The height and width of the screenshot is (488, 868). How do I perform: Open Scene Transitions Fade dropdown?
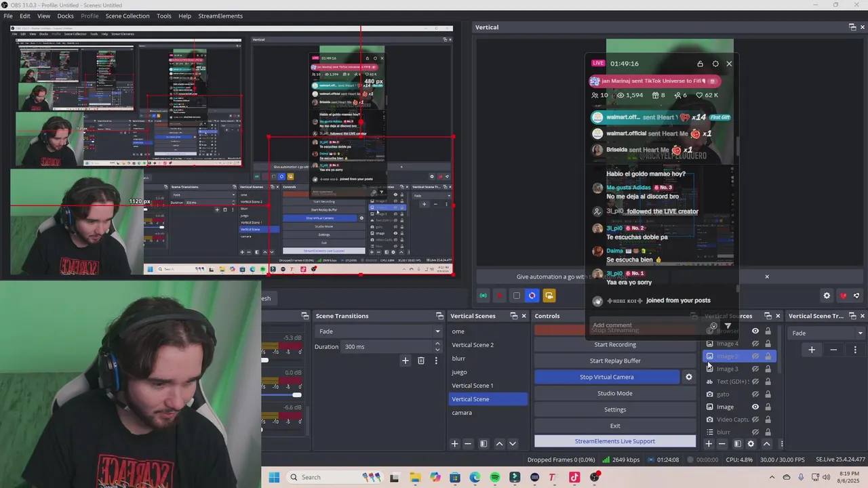[379, 331]
